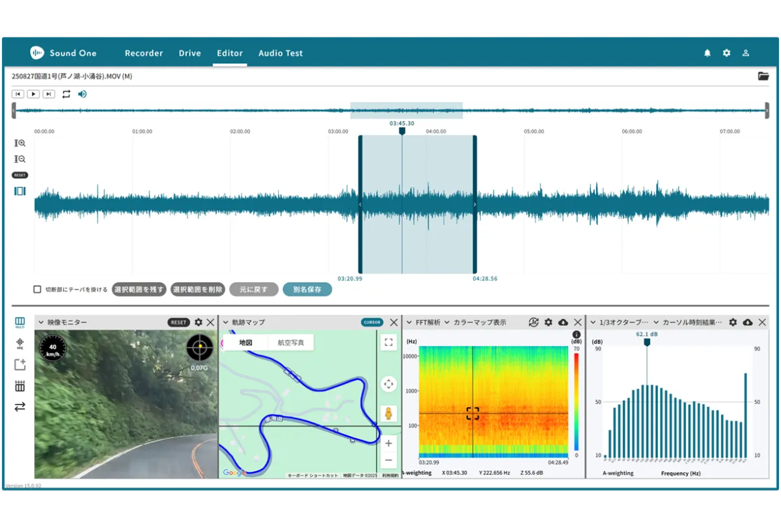The height and width of the screenshot is (532, 781).
Task: Click the FFT colormap dB color scale
Action: click(x=576, y=402)
